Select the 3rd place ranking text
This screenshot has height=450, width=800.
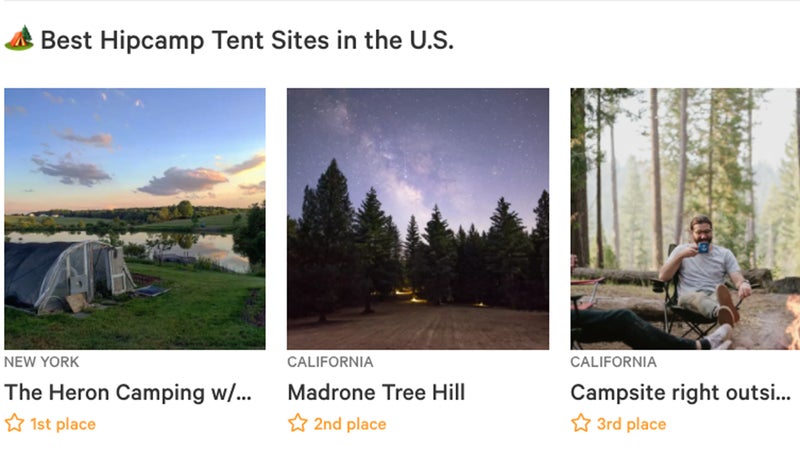(631, 424)
